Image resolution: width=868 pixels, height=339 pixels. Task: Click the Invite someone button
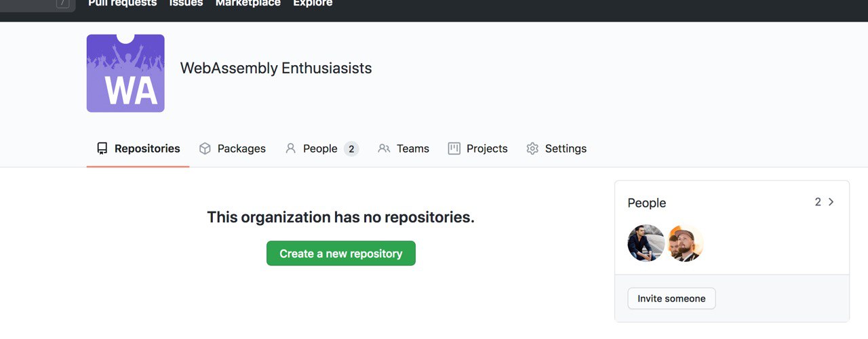671,298
